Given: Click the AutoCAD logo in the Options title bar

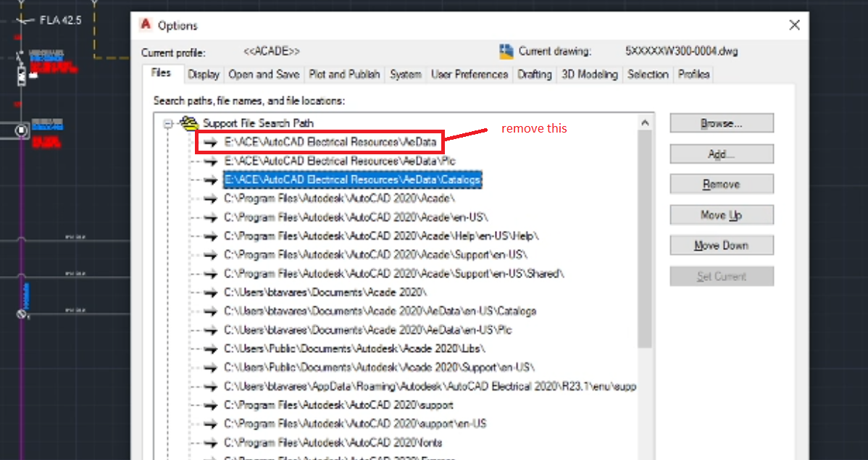Looking at the screenshot, I should (146, 25).
